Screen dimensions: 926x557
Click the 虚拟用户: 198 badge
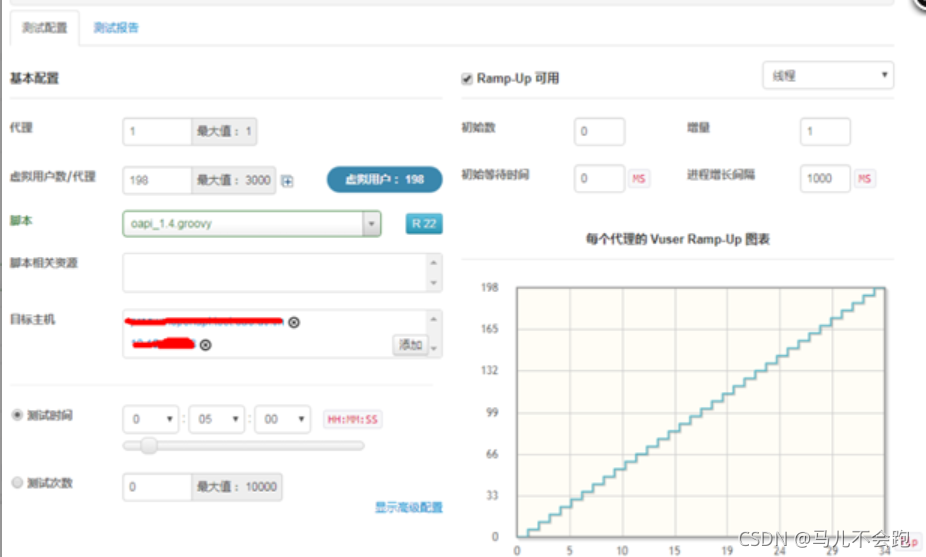click(x=384, y=179)
